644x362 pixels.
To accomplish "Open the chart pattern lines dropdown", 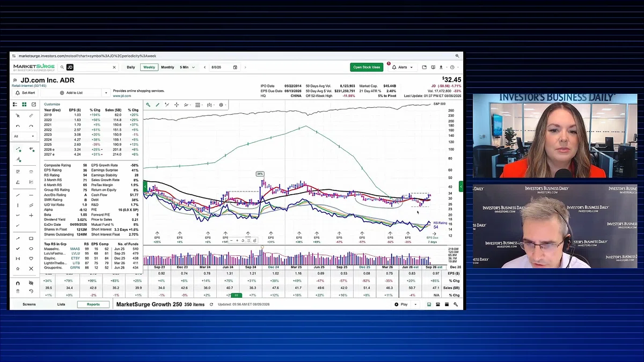I will [x=187, y=105].
